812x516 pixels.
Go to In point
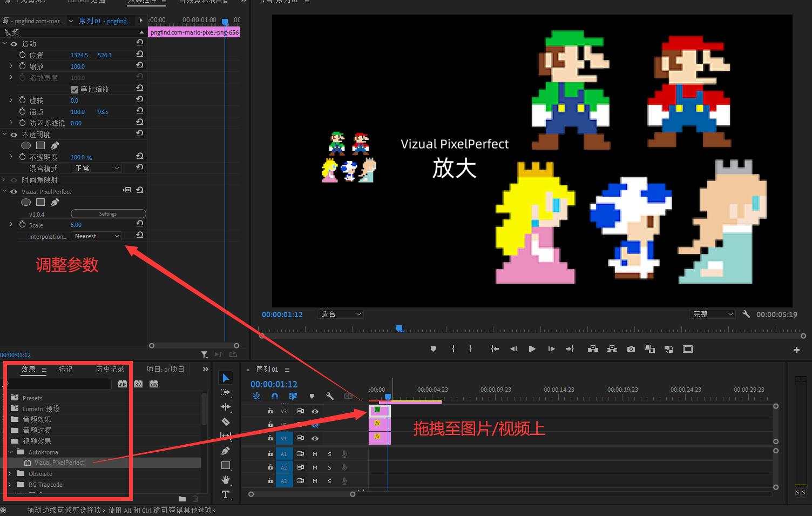point(495,349)
